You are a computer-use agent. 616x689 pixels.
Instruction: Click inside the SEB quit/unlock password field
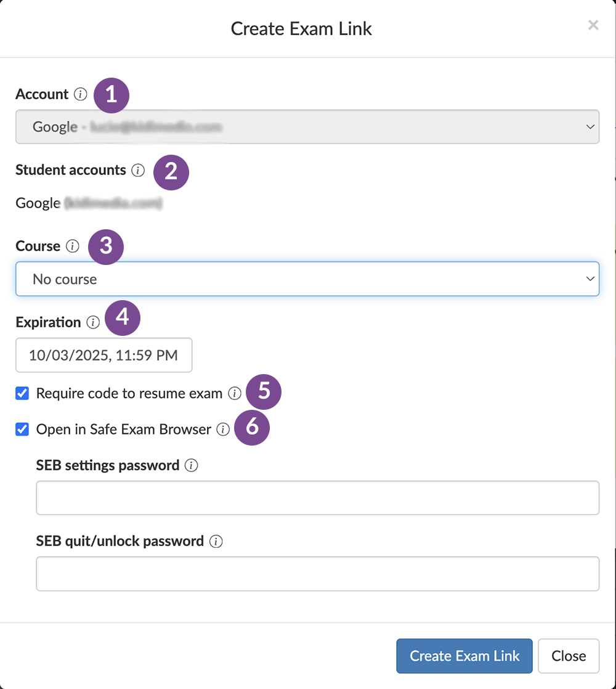tap(317, 574)
